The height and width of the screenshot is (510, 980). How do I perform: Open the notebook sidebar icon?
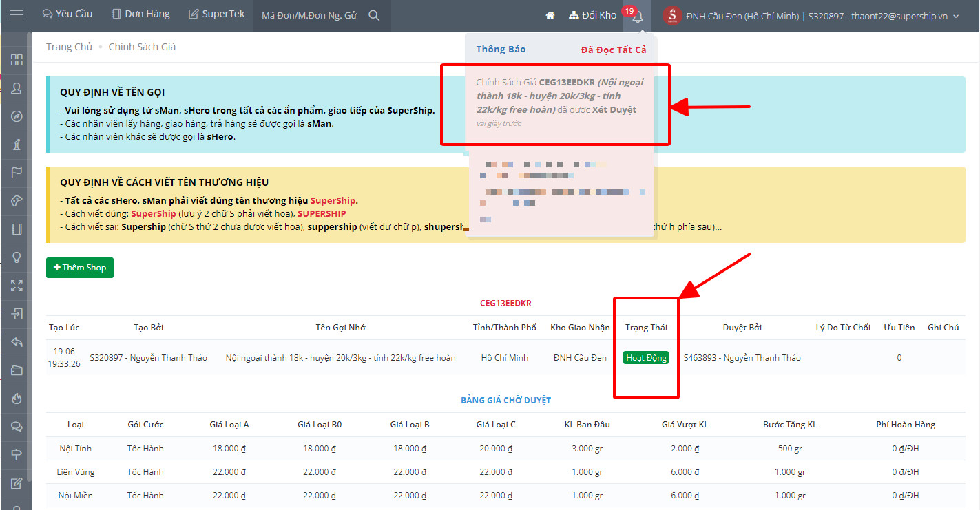click(x=17, y=229)
